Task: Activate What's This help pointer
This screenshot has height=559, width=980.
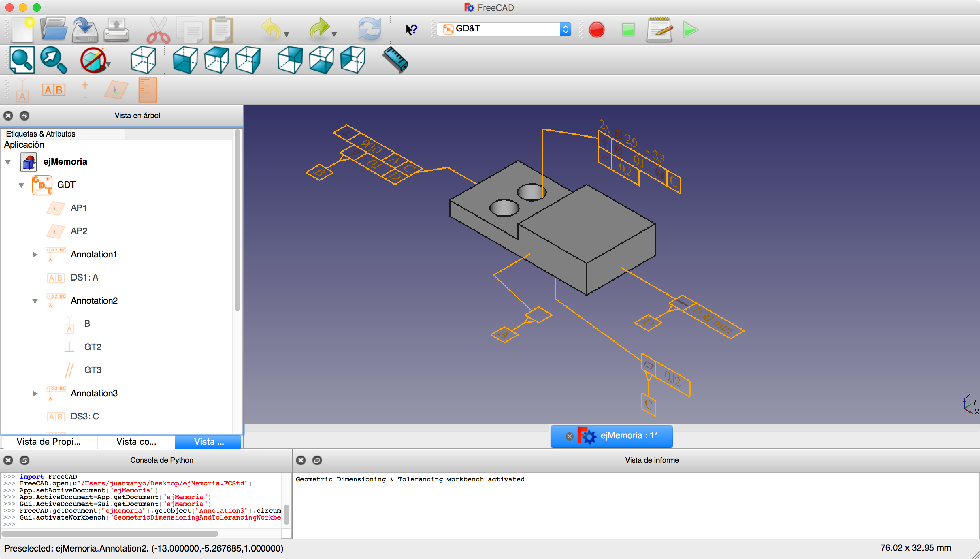Action: 411,29
